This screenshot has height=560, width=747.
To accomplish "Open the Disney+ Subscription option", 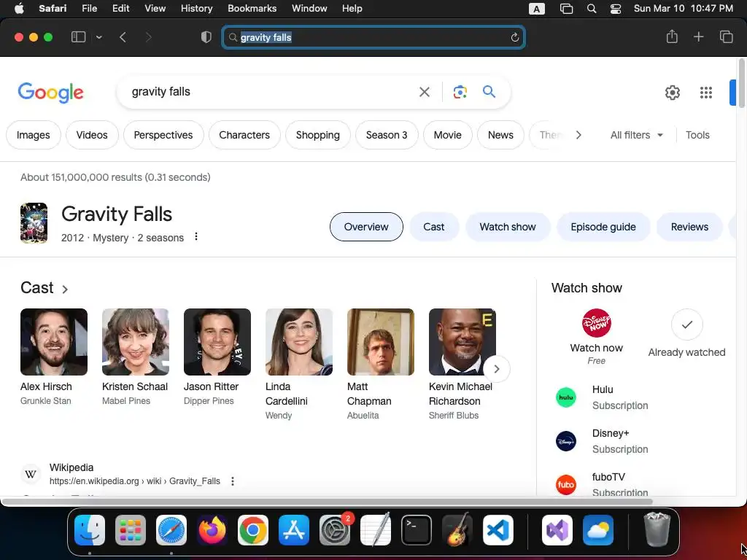I will pyautogui.click(x=602, y=441).
